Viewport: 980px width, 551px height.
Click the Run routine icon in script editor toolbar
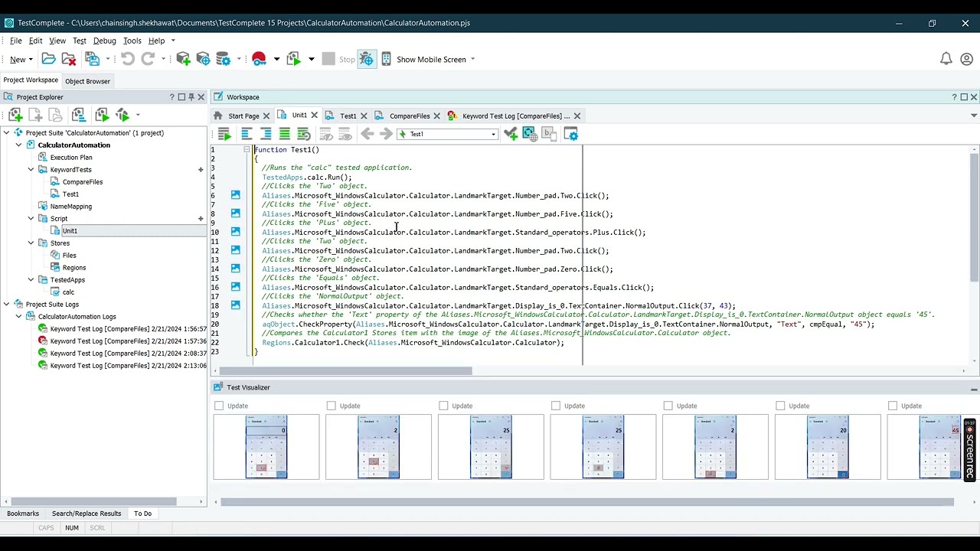[224, 134]
